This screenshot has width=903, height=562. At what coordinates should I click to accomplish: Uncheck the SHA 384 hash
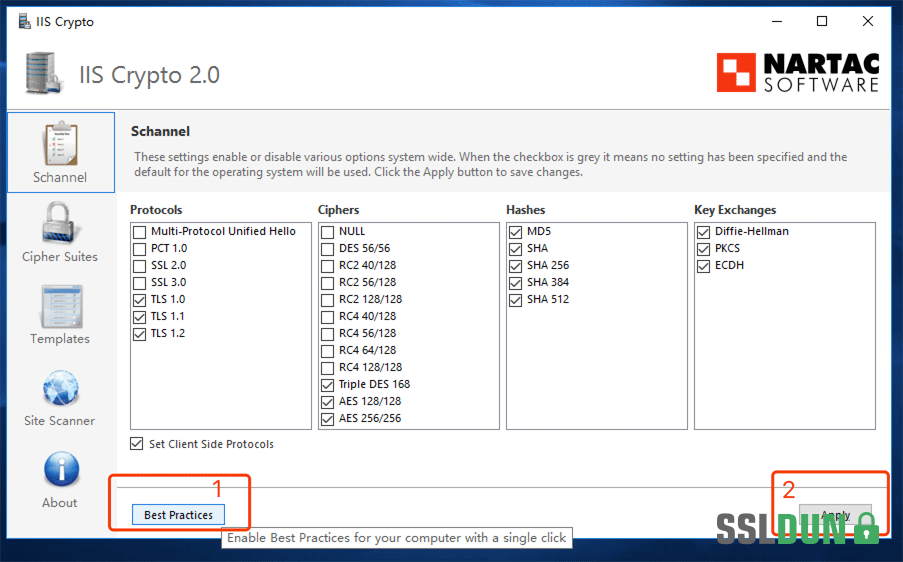click(x=515, y=283)
